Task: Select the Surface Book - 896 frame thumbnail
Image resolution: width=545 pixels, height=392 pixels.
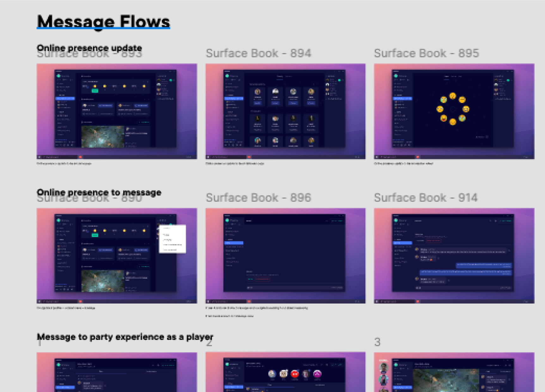Action: tap(285, 255)
